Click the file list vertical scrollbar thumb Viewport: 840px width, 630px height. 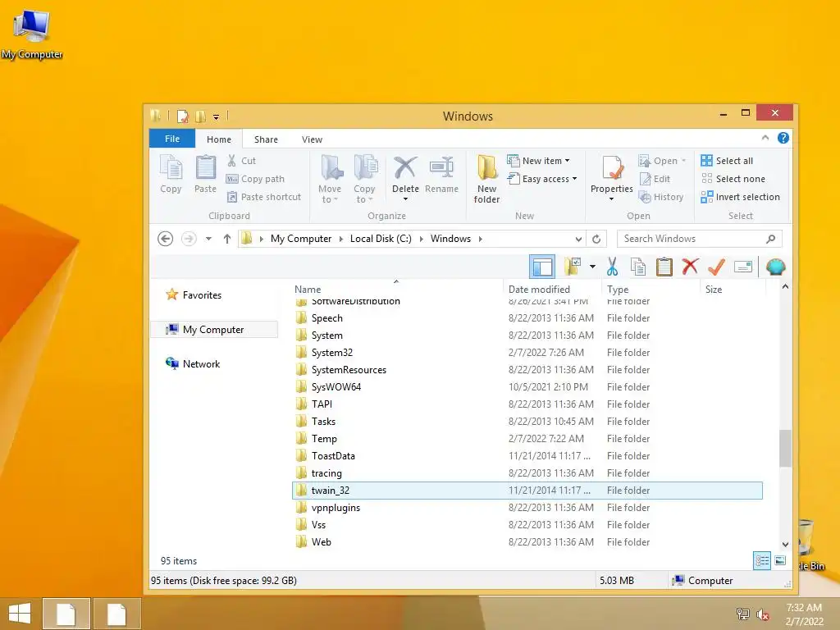[785, 449]
